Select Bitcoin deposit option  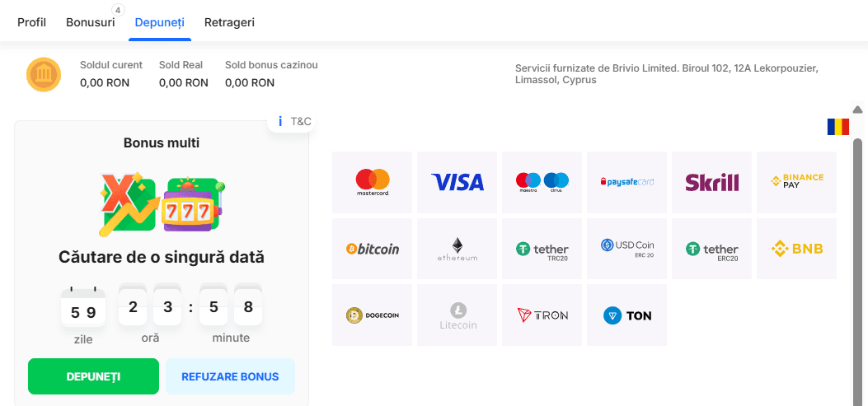(x=373, y=249)
